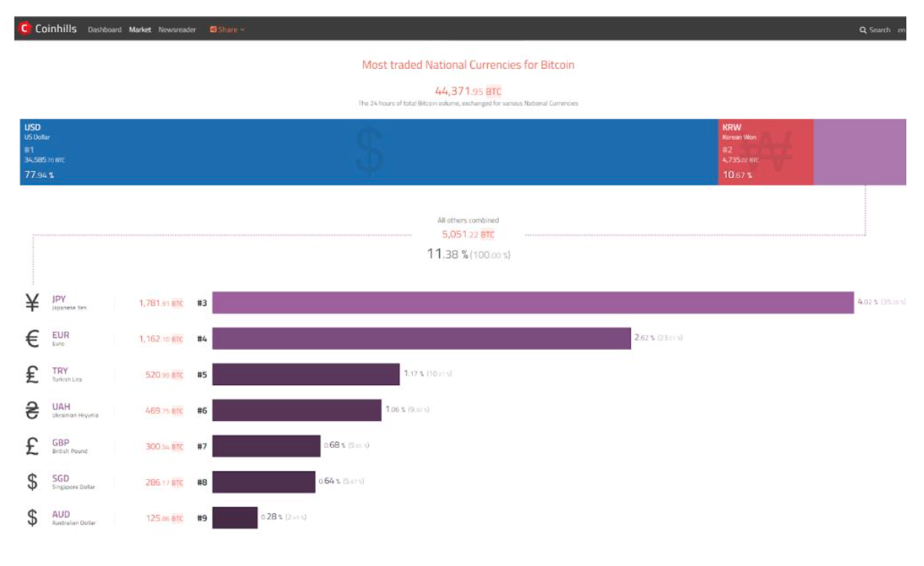
Task: Click the purple others-combined block
Action: [x=860, y=152]
